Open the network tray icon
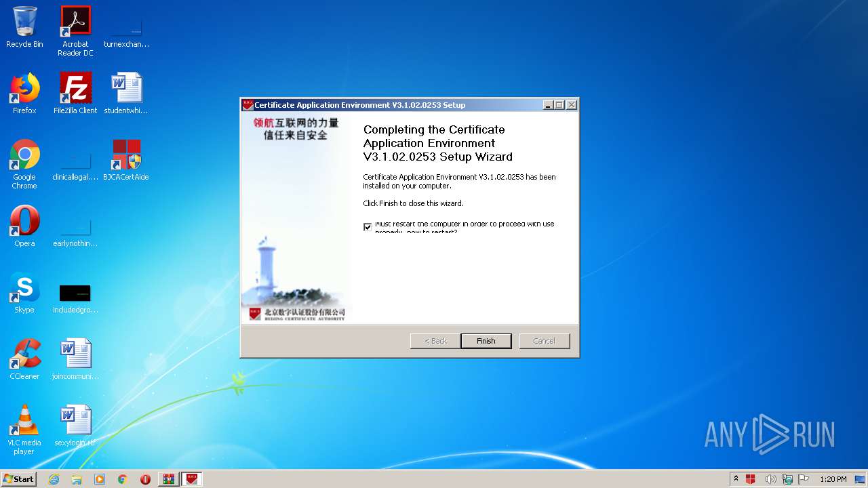Screen dimensions: 868x488 click(787, 479)
